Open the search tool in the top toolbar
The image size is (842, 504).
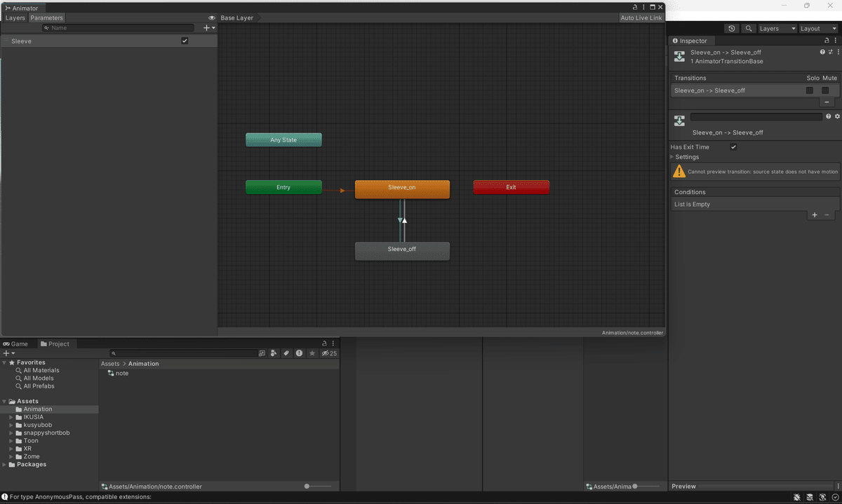coord(748,28)
